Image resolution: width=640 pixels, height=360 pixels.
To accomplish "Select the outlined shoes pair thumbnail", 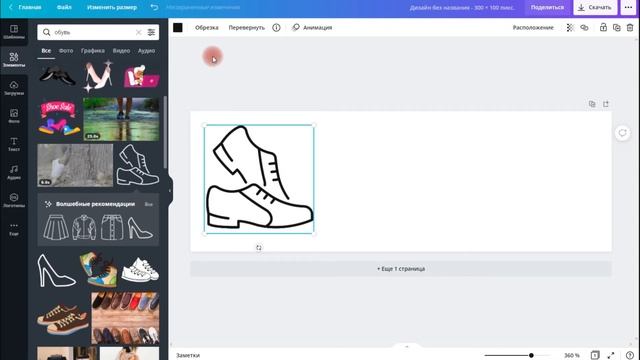I will click(138, 165).
